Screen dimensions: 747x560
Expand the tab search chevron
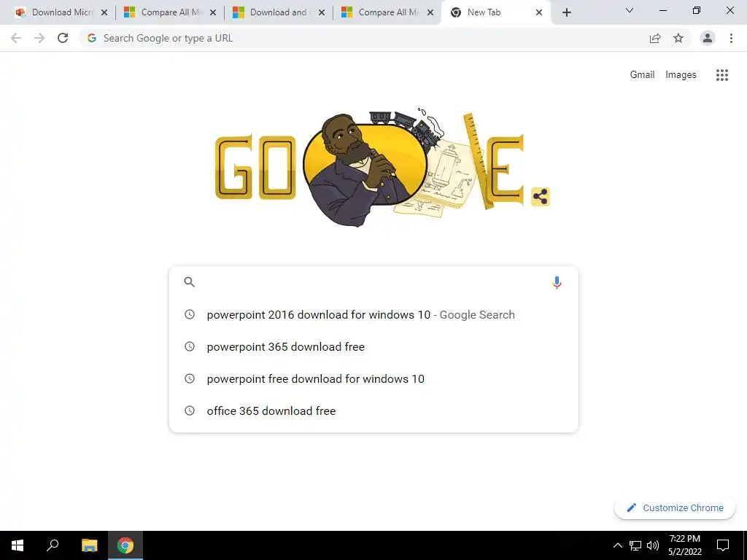click(x=630, y=10)
